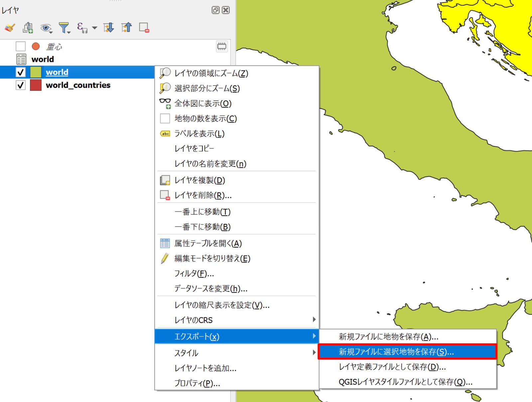The height and width of the screenshot is (402, 532).
Task: Click the collapse all layers icon
Action: [x=127, y=28]
